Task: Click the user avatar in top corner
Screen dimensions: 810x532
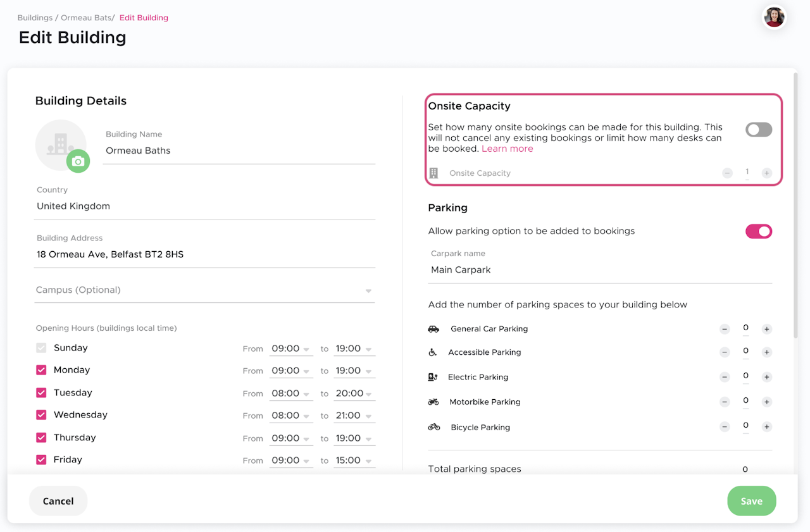Action: tap(774, 17)
